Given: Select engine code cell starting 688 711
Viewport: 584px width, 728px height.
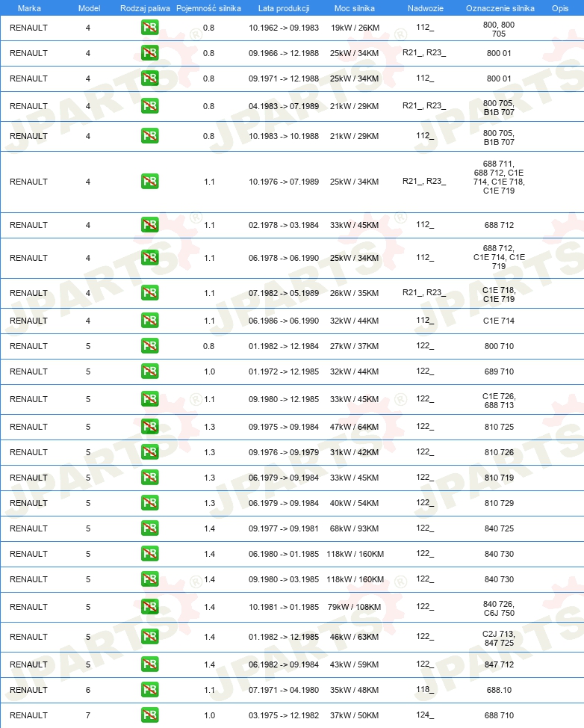Looking at the screenshot, I should [499, 177].
